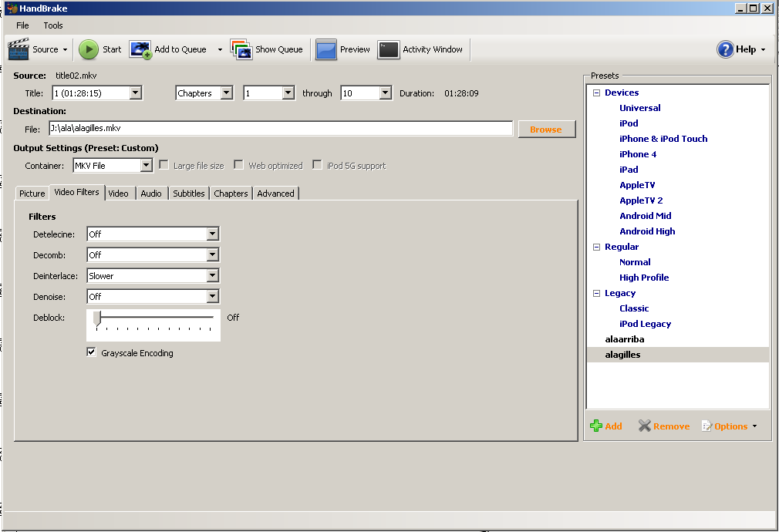
Task: Open the preset Options dropdown arrow
Action: click(754, 426)
